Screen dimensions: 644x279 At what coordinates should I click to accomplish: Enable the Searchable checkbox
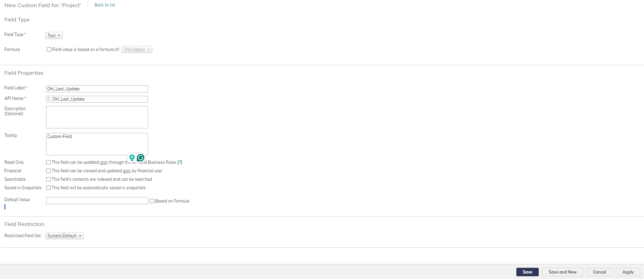[49, 179]
